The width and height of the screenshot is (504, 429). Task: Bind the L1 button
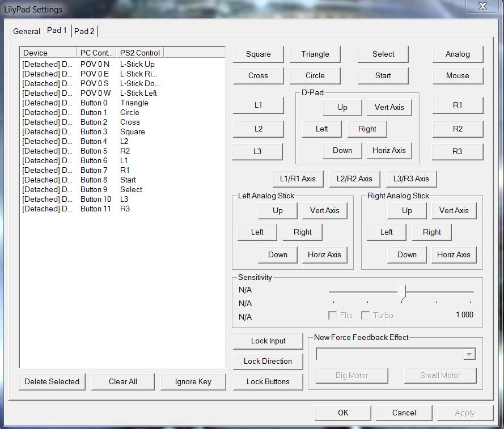click(259, 105)
